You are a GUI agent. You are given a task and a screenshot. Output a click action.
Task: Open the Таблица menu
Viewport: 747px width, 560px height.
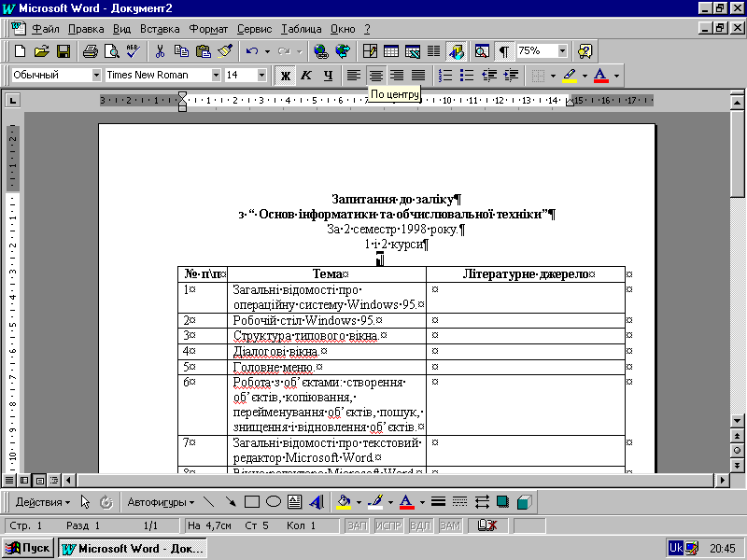click(x=301, y=29)
